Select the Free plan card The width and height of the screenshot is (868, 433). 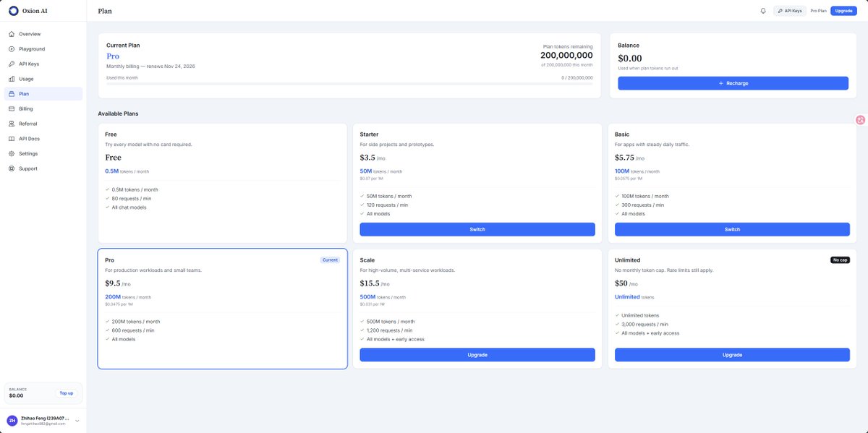(x=222, y=183)
